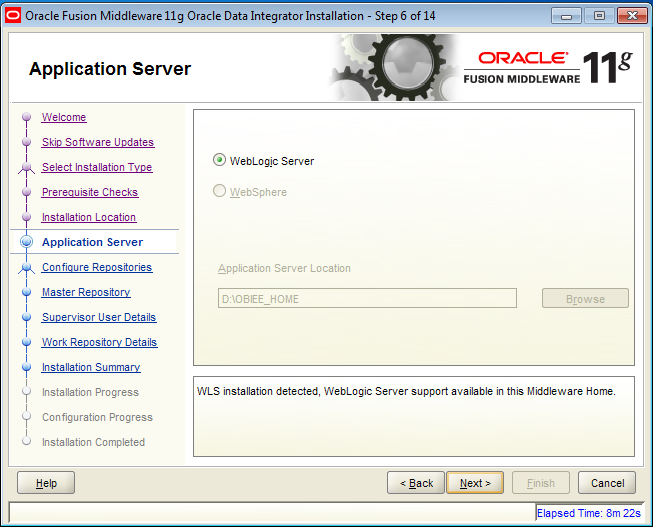Click the Installation Location bullet marker
The image size is (653, 527).
point(26,217)
